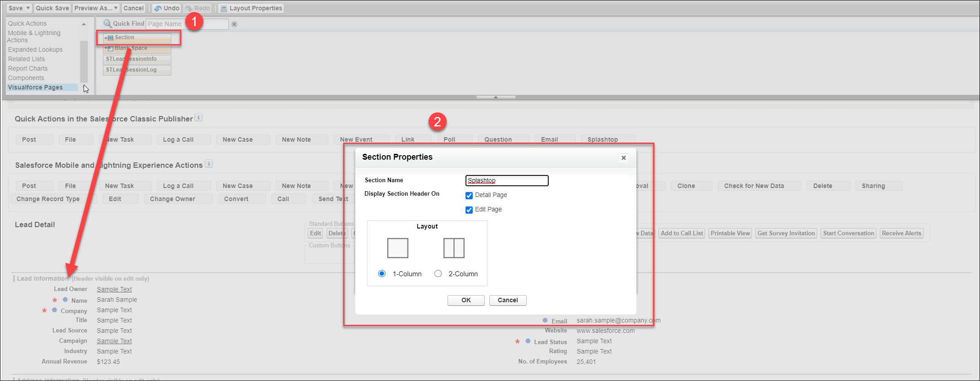Select the Section palette item icon
This screenshot has height=381, width=980.
click(x=109, y=38)
